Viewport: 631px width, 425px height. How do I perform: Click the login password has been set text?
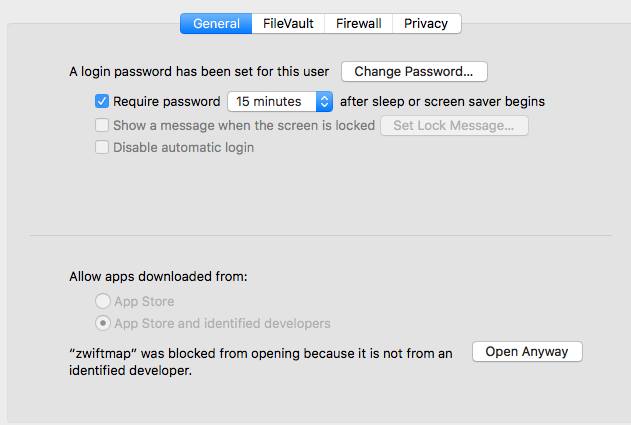tap(199, 72)
